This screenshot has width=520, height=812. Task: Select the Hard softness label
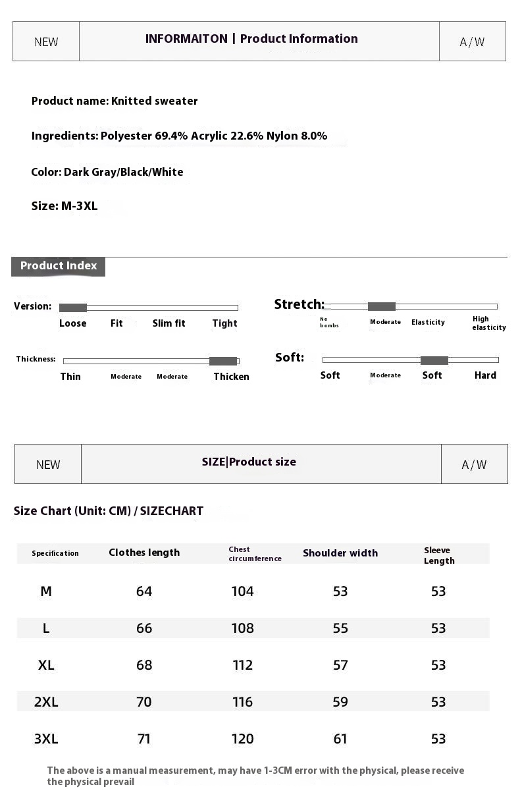[x=485, y=375]
